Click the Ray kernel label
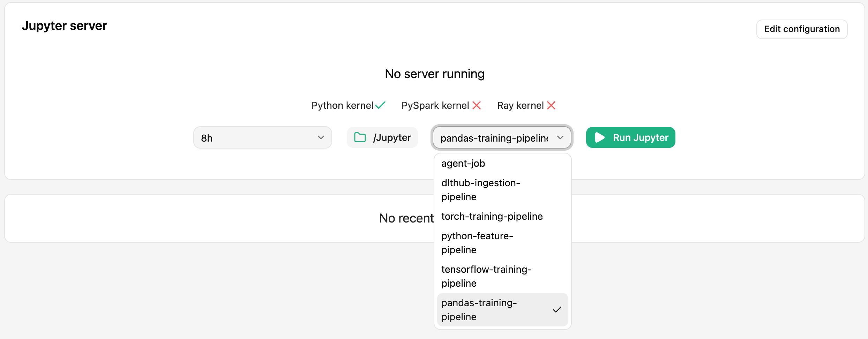Image resolution: width=868 pixels, height=339 pixels. tap(520, 105)
